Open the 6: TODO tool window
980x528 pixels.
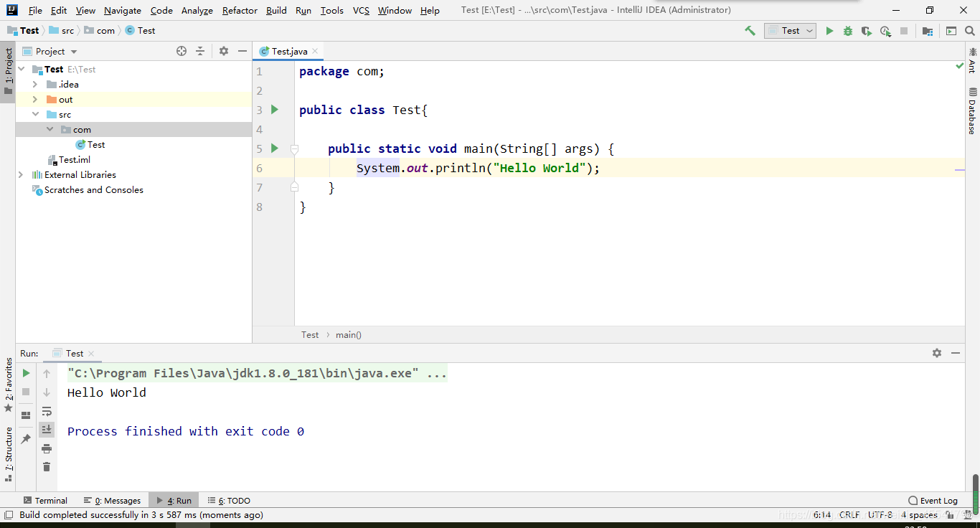click(x=229, y=501)
